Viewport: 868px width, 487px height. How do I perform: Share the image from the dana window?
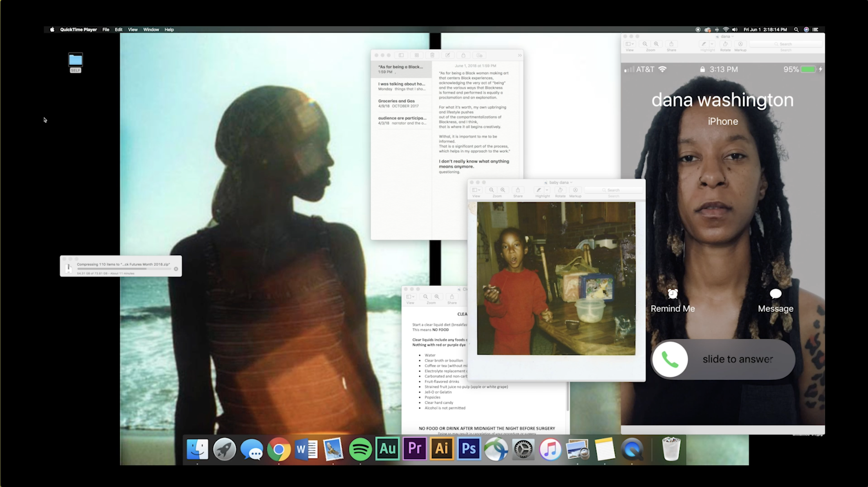(671, 44)
